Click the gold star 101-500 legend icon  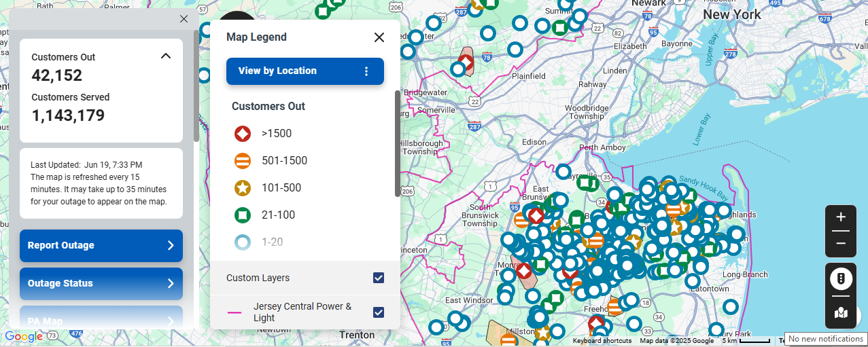243,188
